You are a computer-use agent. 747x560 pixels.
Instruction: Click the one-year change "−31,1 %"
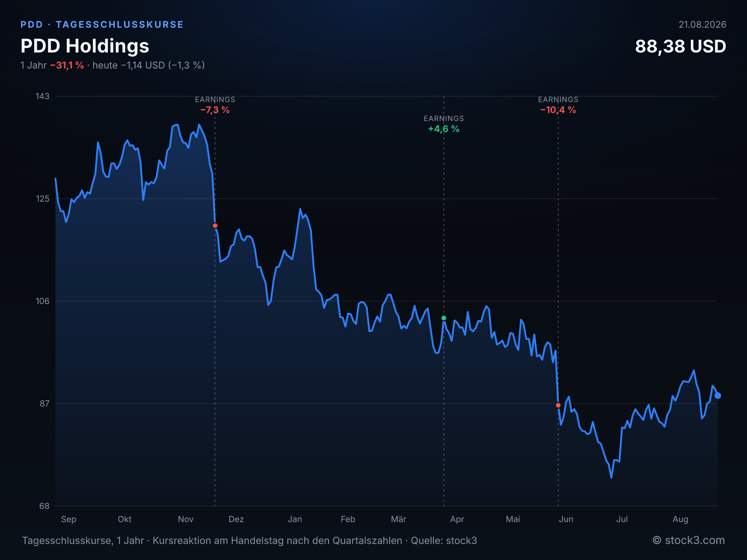coord(67,65)
